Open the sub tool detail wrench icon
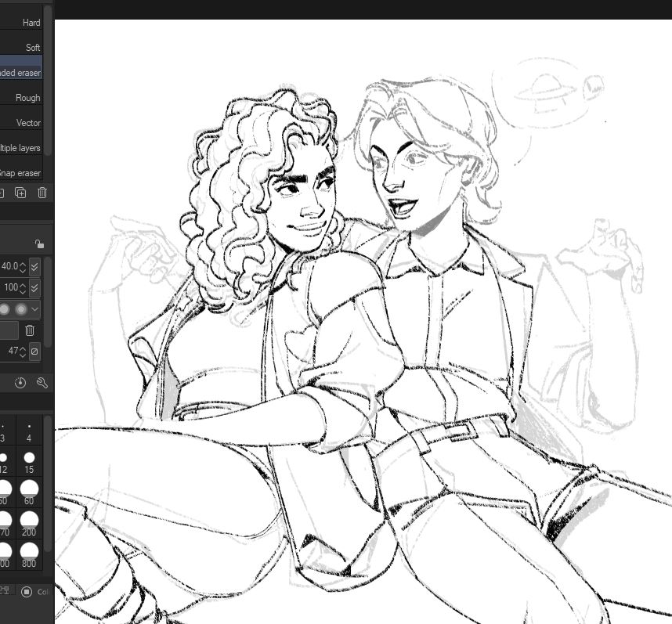 coord(42,383)
